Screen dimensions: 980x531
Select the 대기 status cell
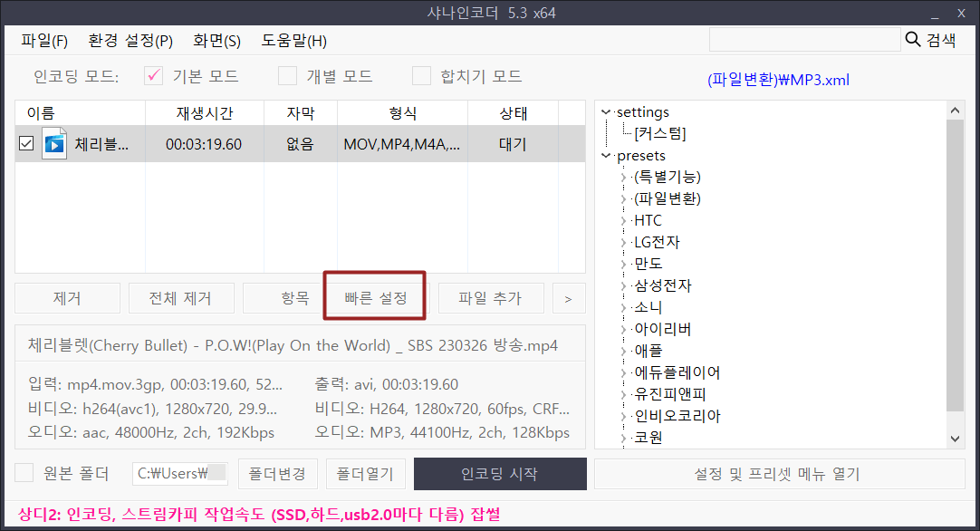click(x=513, y=144)
